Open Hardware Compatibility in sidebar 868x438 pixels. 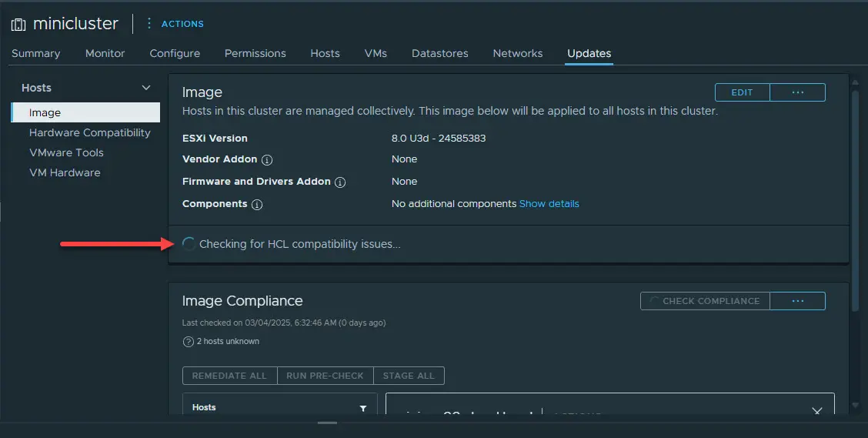pyautogui.click(x=90, y=132)
